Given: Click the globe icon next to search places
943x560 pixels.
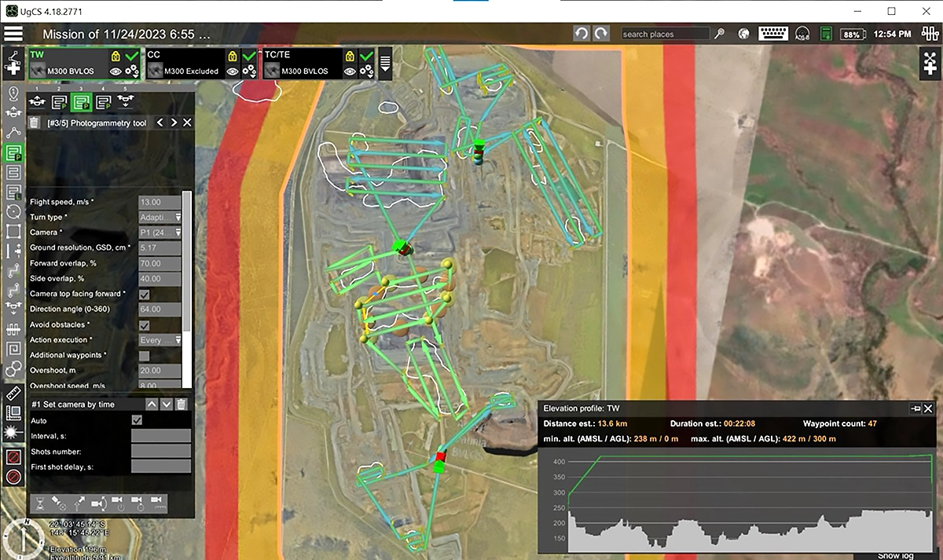Looking at the screenshot, I should coord(743,34).
